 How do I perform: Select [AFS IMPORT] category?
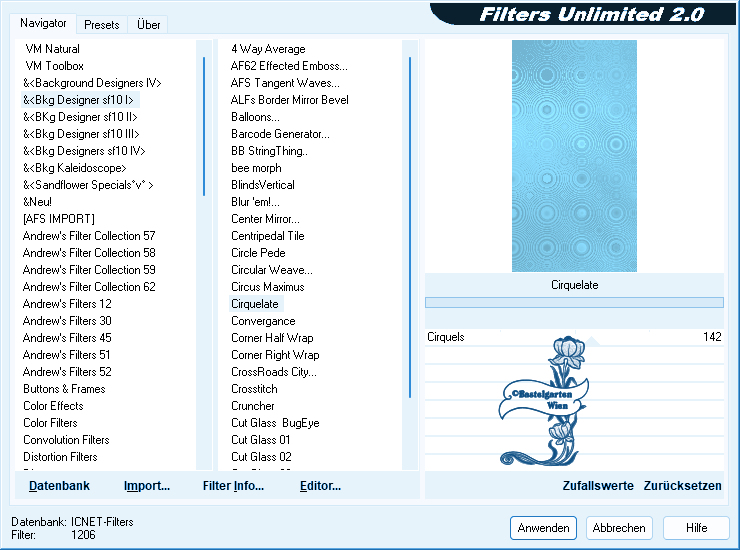coord(59,219)
